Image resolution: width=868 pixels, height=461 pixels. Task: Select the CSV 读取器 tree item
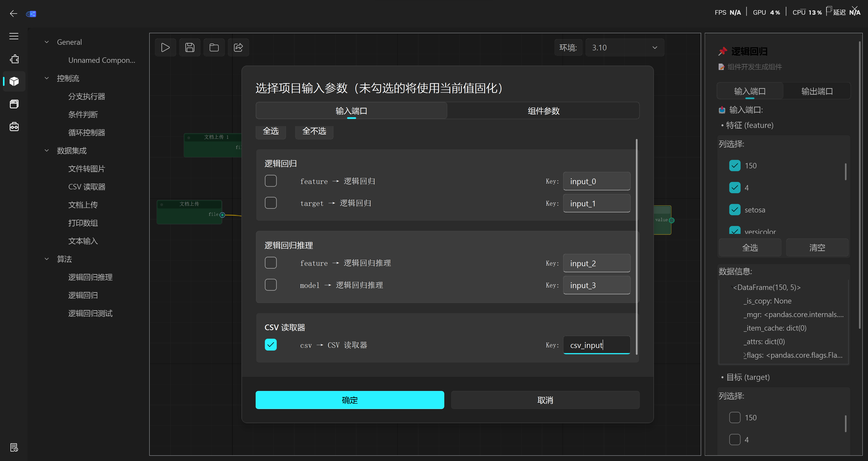(87, 187)
